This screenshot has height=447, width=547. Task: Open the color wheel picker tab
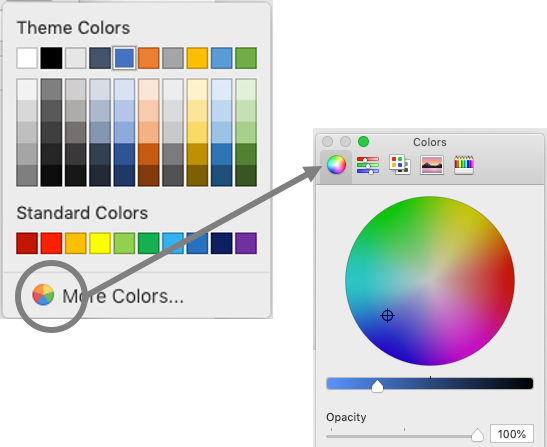point(336,165)
